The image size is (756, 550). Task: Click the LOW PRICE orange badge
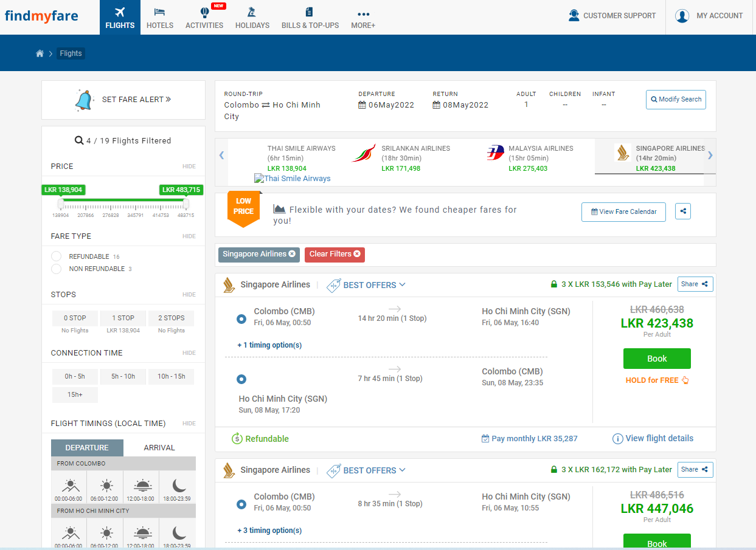[243, 208]
